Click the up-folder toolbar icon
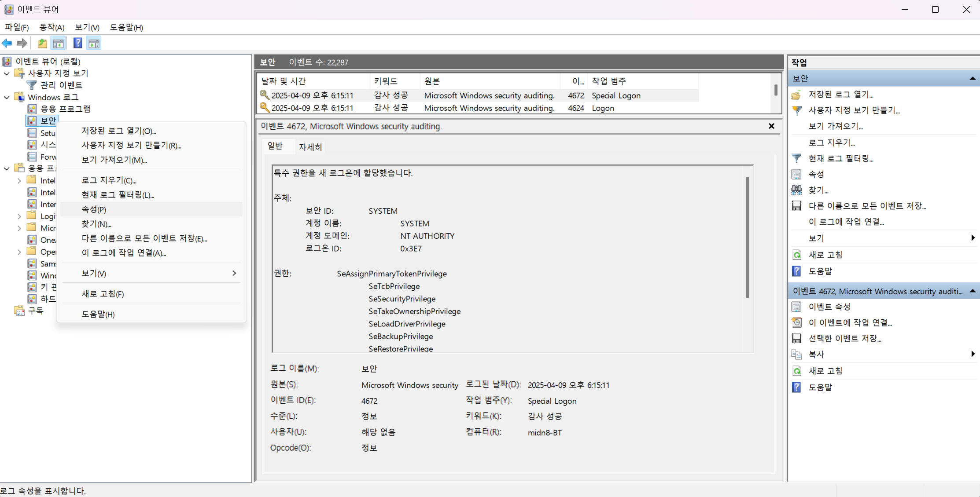The image size is (980, 497). [x=42, y=43]
